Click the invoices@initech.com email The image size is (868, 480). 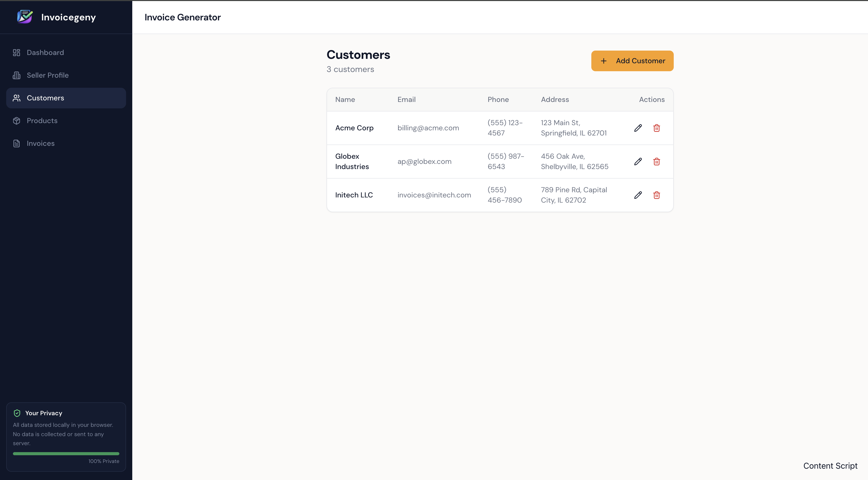tap(434, 195)
